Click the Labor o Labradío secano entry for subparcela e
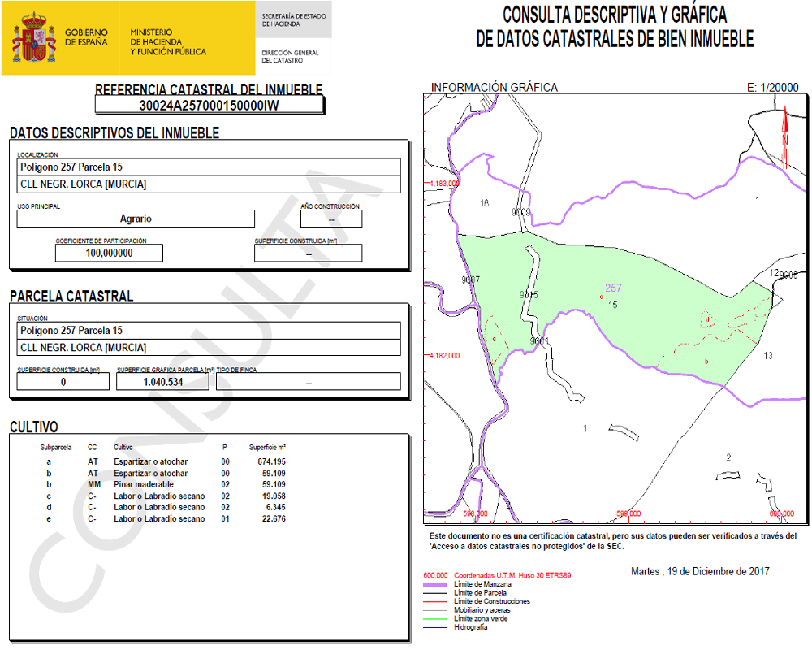The width and height of the screenshot is (812, 650). click(x=159, y=519)
